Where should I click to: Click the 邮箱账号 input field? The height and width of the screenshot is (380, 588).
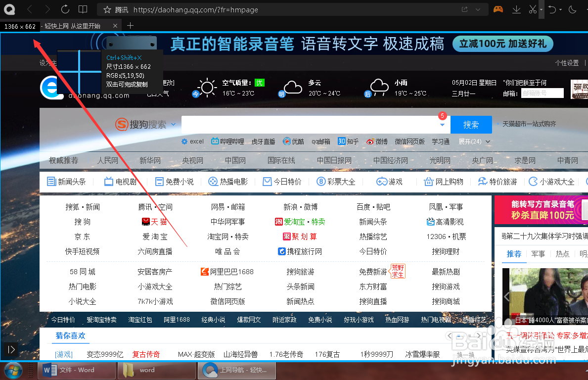(x=542, y=93)
